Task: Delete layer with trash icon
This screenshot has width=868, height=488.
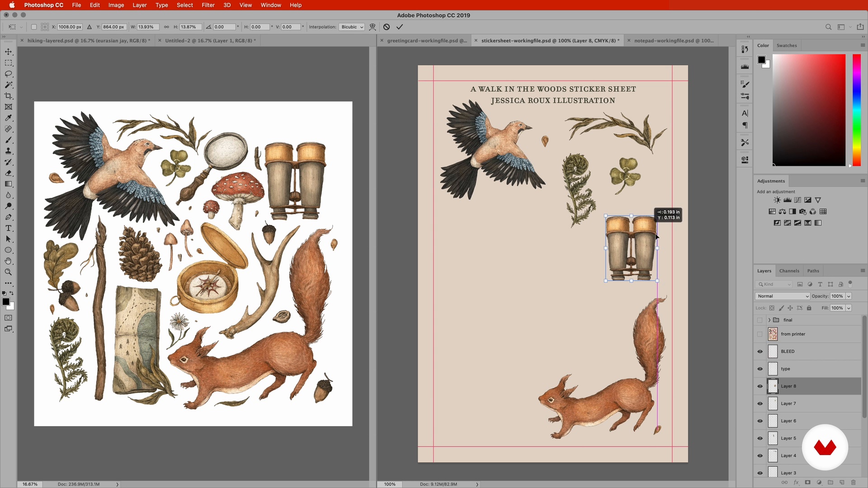Action: click(854, 483)
